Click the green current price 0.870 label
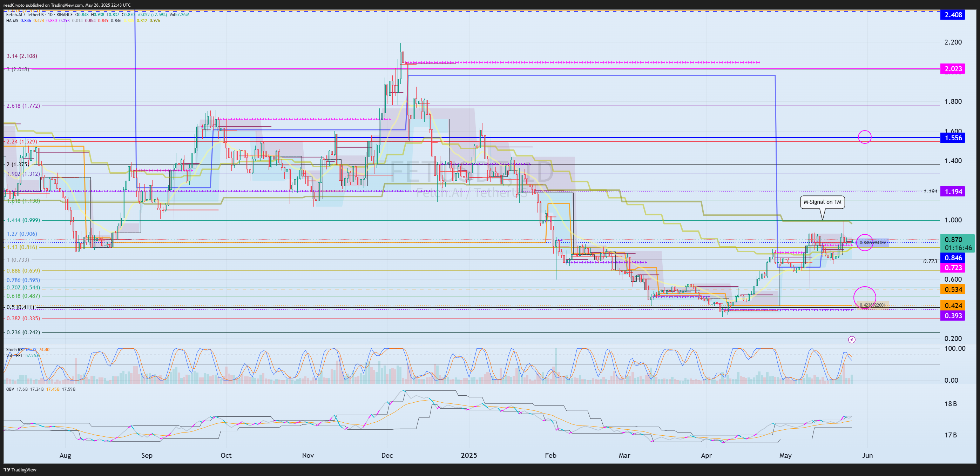980x476 pixels. click(x=953, y=240)
